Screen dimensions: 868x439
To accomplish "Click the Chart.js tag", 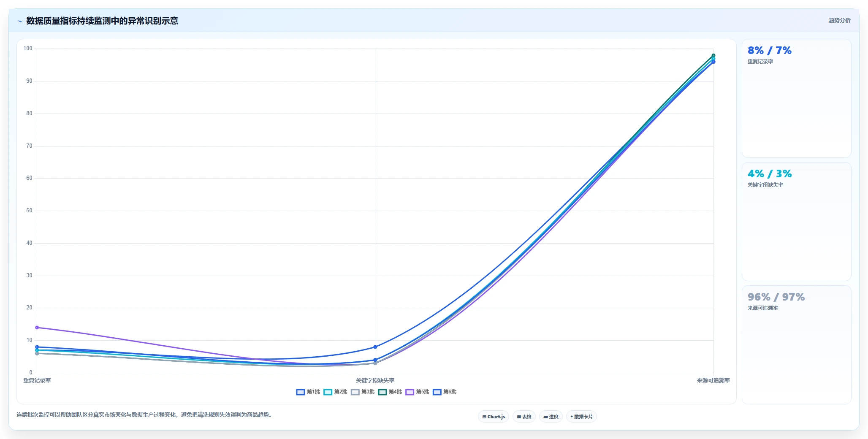I will click(x=494, y=417).
